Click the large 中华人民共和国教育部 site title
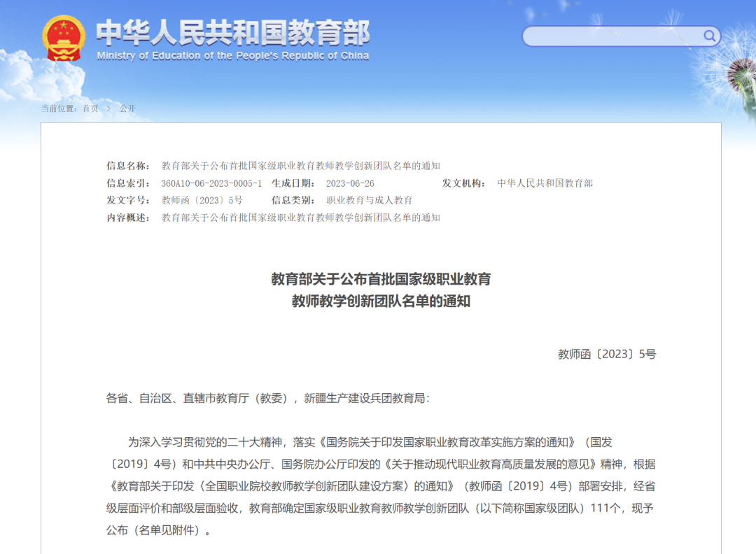This screenshot has width=756, height=554. coord(232,32)
